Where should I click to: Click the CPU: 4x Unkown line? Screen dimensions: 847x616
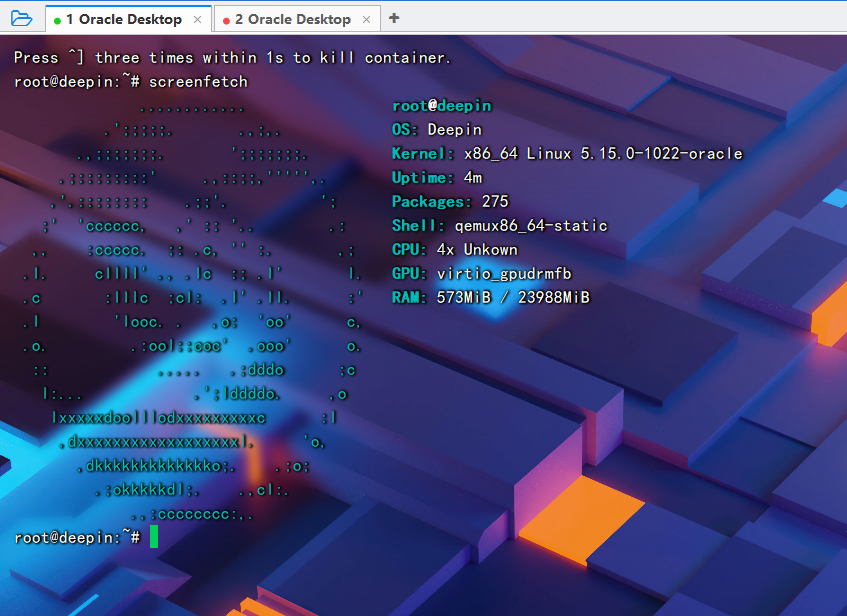click(454, 250)
